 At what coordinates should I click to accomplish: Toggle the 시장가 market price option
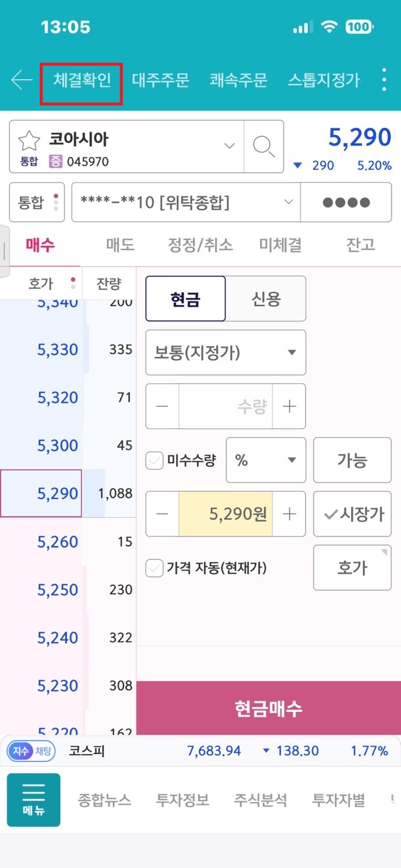352,514
